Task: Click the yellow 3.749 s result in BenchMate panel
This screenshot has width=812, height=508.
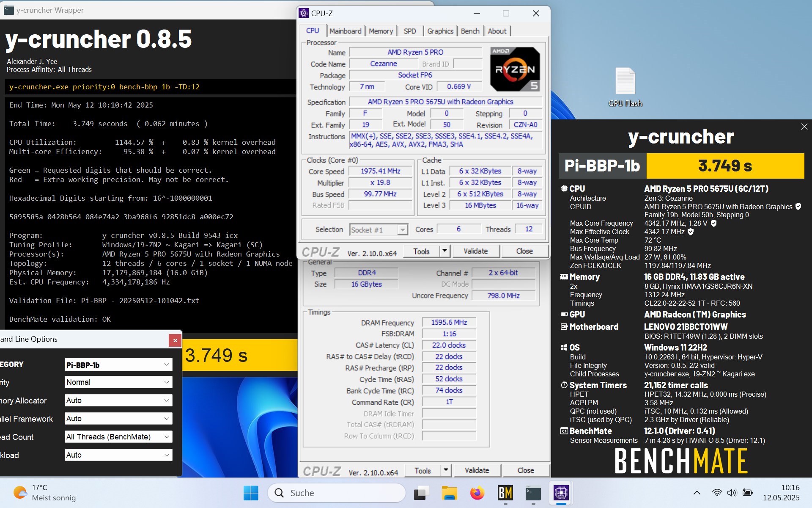Action: pyautogui.click(x=725, y=166)
